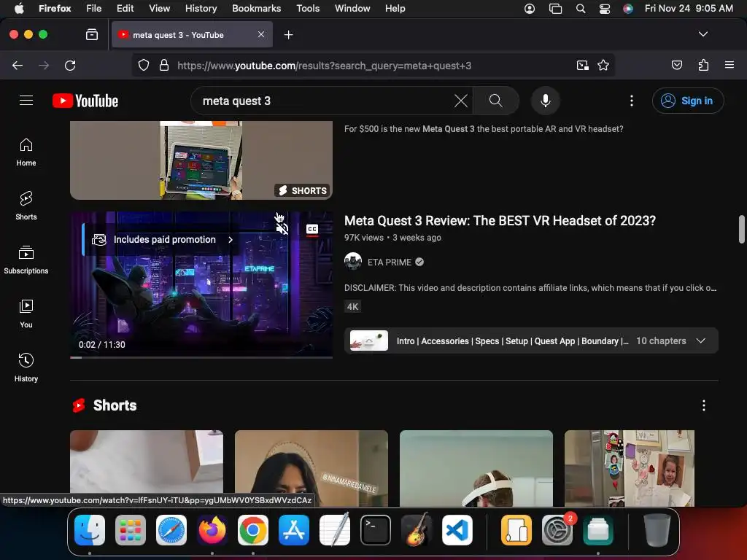Open Shorts in the sidebar
747x560 pixels.
coord(26,206)
